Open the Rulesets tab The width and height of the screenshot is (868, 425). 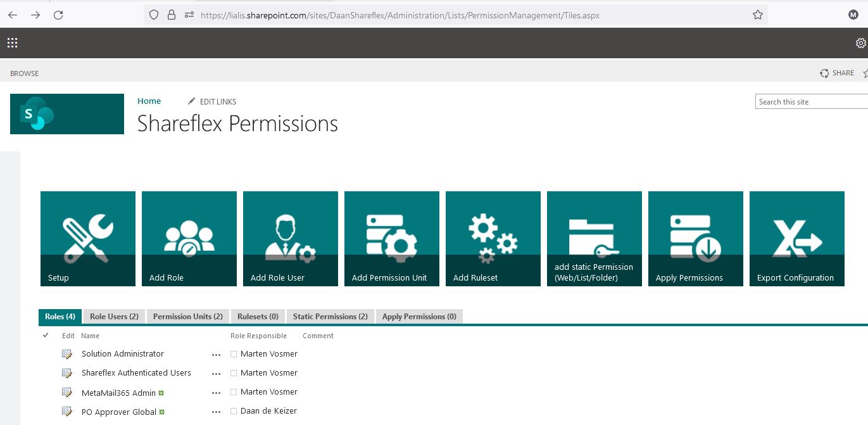coord(257,316)
